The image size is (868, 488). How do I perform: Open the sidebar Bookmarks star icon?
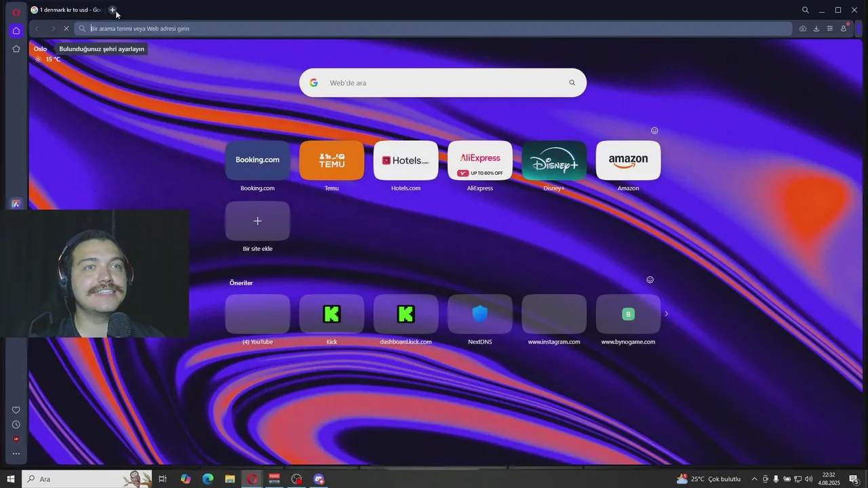click(16, 49)
